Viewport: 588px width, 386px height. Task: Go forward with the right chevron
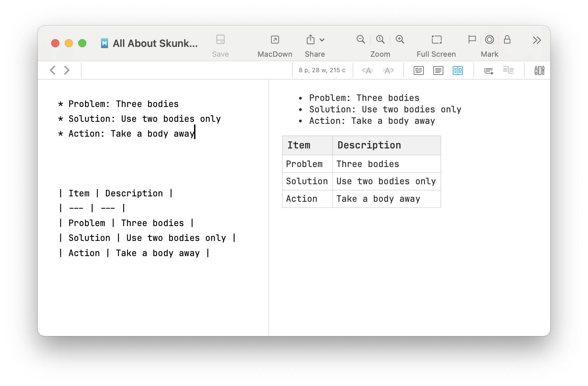67,70
